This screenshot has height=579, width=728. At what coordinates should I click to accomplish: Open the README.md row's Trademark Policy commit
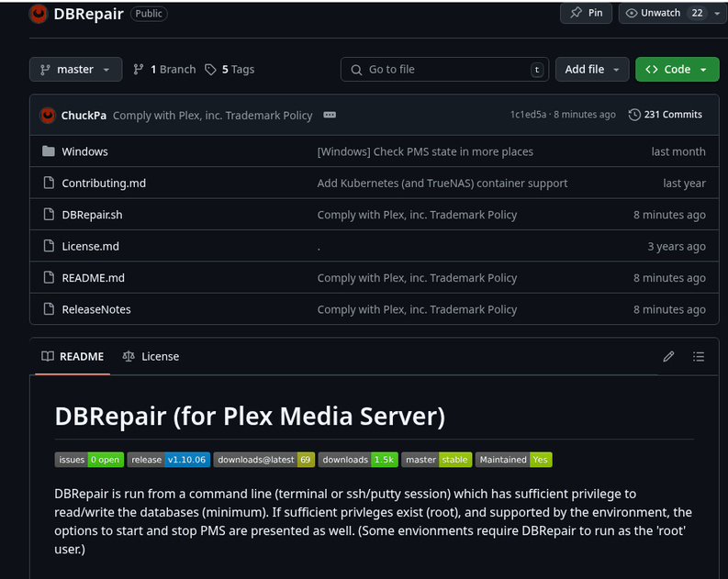click(417, 278)
